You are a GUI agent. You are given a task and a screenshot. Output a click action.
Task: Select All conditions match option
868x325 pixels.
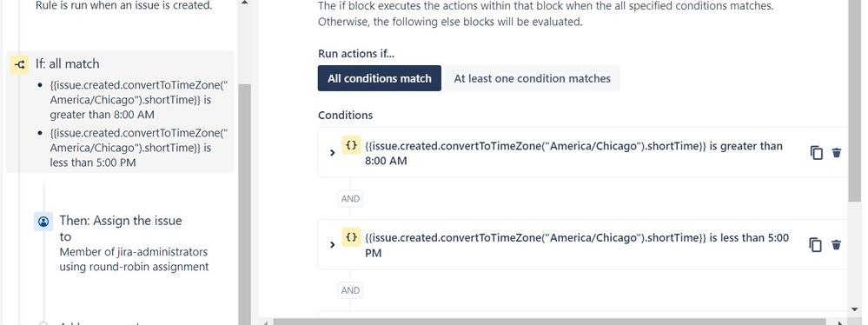(379, 78)
